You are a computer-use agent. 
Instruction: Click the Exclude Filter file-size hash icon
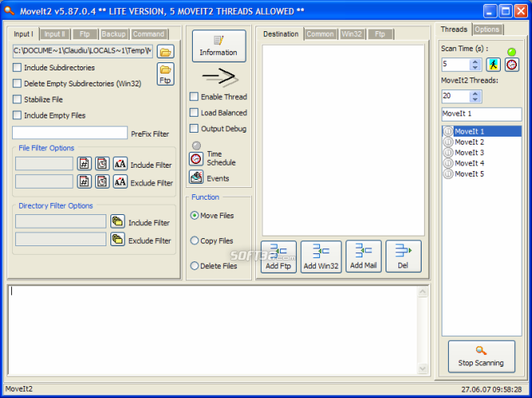pyautogui.click(x=84, y=181)
